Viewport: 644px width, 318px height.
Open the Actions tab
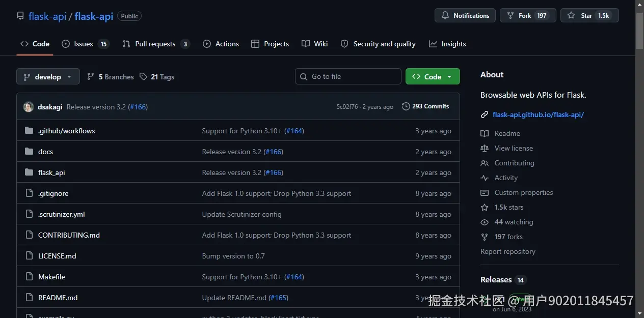(x=221, y=44)
